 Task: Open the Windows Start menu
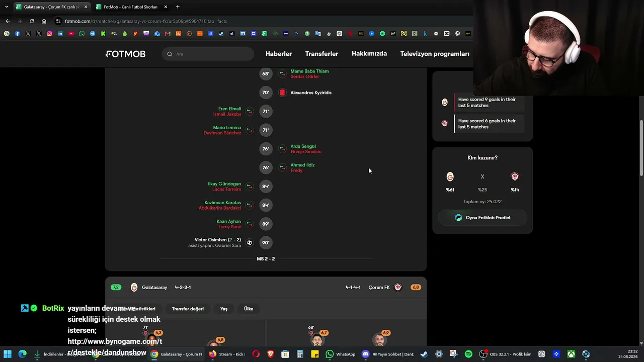8,354
